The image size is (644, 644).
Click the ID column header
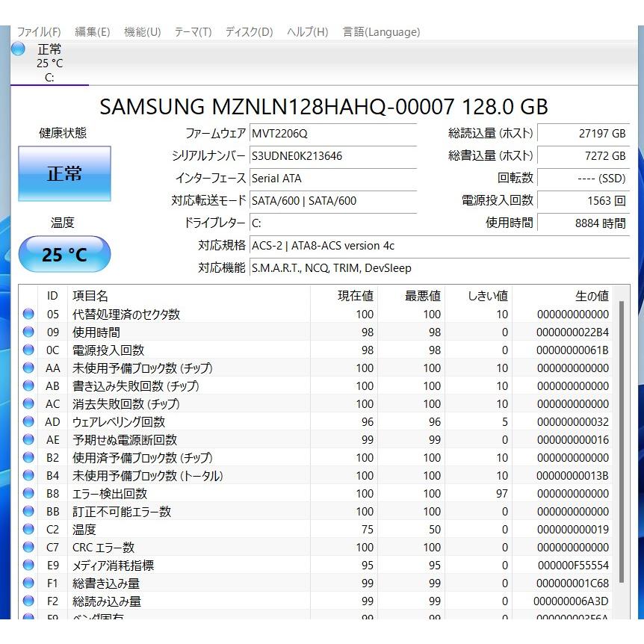click(52, 296)
